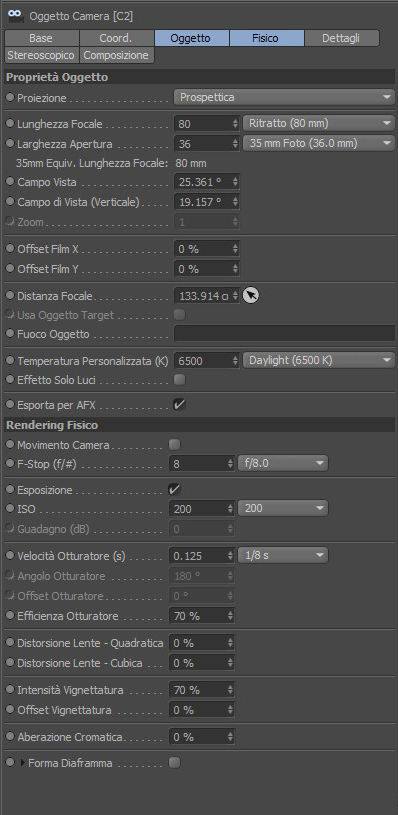Click the F-Stop numeric field (8)
398x815 pixels.
[198, 463]
